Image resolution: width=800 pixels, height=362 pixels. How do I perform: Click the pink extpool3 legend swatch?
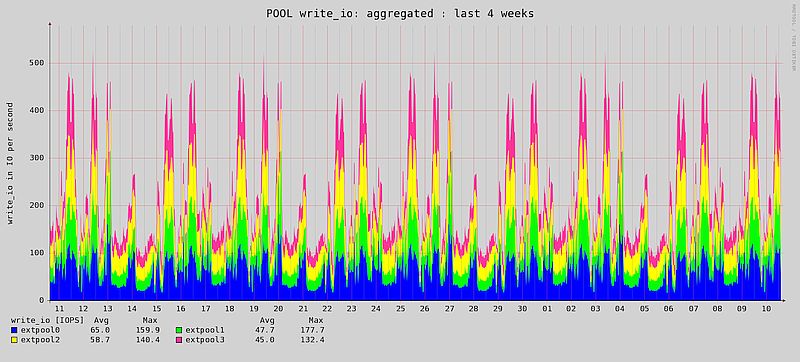pyautogui.click(x=179, y=340)
